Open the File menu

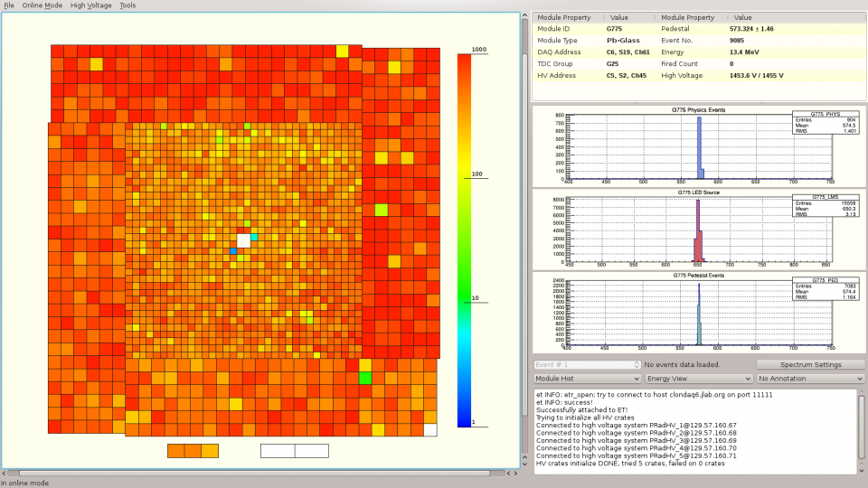pyautogui.click(x=9, y=5)
